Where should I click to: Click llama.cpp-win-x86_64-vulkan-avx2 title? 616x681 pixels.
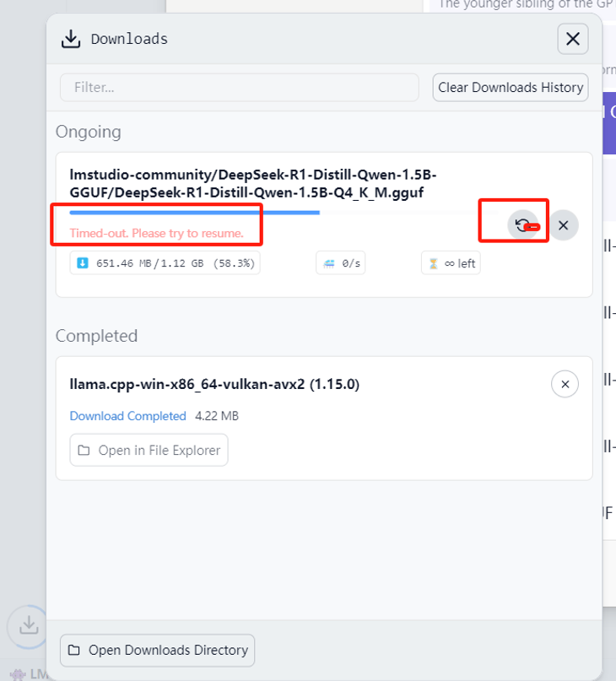214,384
